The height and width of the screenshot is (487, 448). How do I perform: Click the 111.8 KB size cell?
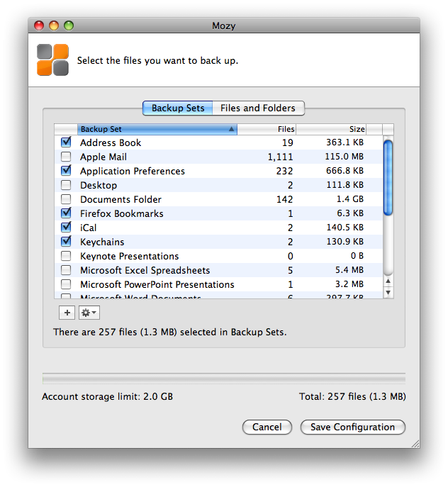(x=345, y=185)
